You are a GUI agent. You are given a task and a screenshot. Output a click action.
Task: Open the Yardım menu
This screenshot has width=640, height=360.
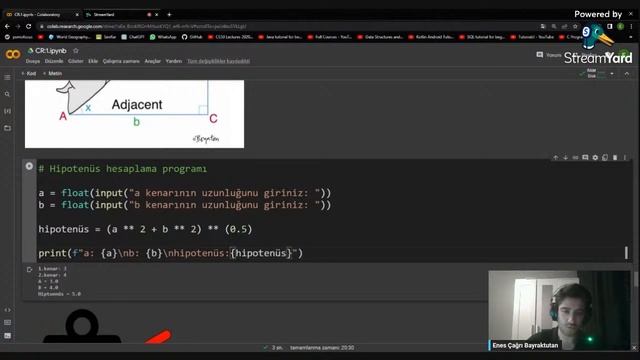click(173, 61)
